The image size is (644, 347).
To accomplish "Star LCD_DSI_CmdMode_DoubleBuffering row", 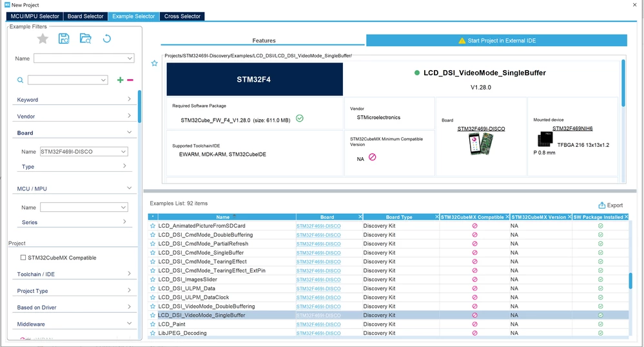I will (x=153, y=234).
